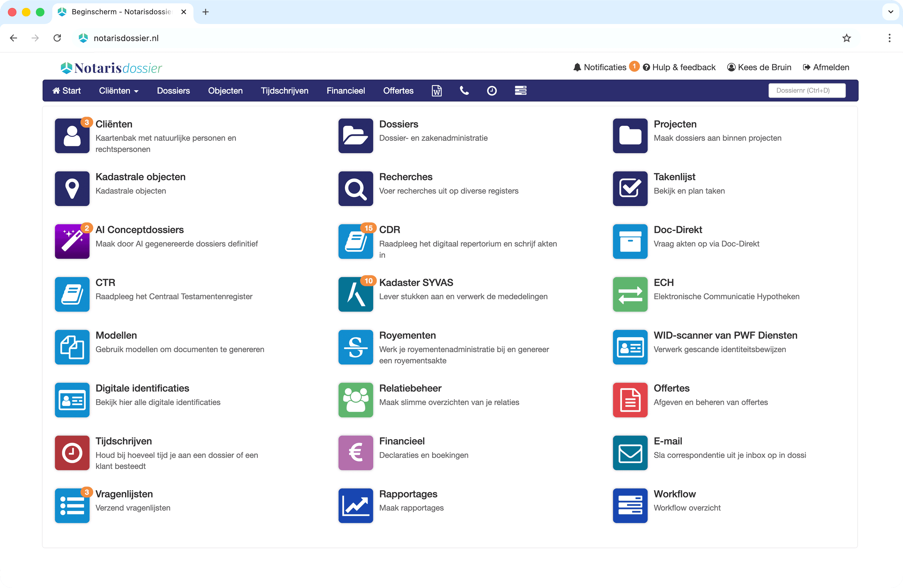Open Rapportages via the chart icon
This screenshot has height=588, width=903.
(355, 505)
